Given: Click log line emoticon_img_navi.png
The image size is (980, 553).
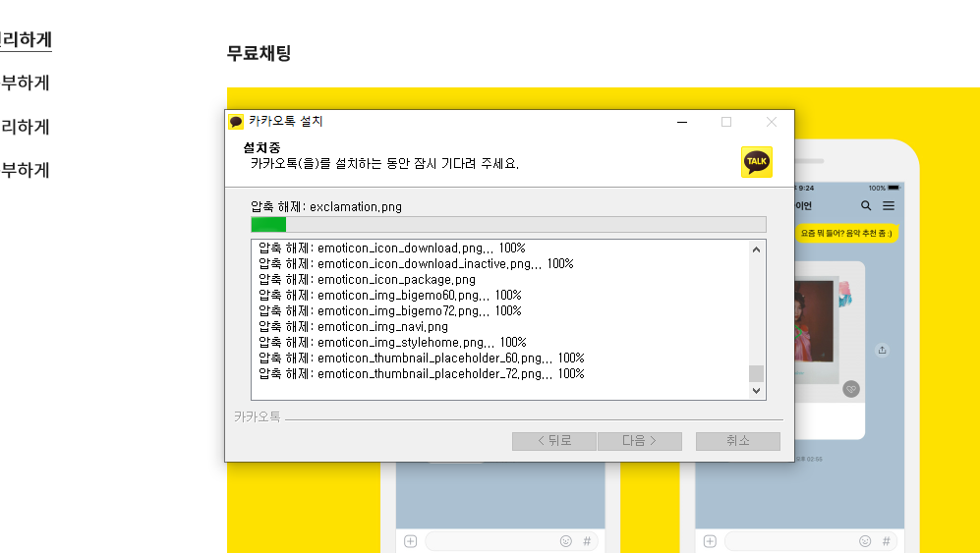Looking at the screenshot, I should tap(353, 326).
